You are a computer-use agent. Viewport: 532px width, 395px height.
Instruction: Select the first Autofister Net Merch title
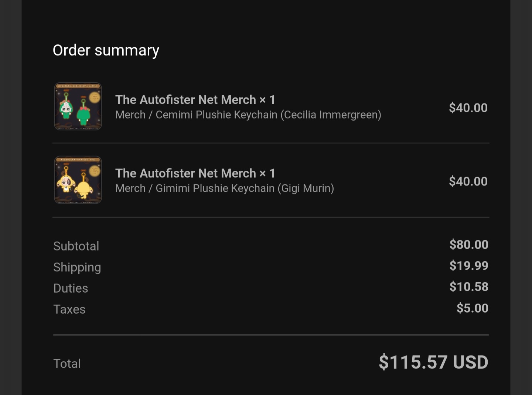click(195, 100)
